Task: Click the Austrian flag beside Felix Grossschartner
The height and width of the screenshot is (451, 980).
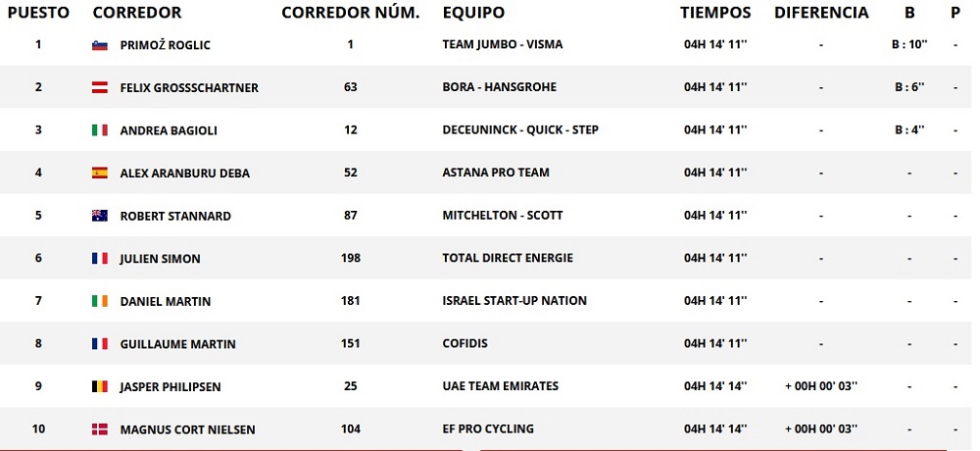Action: [x=99, y=87]
